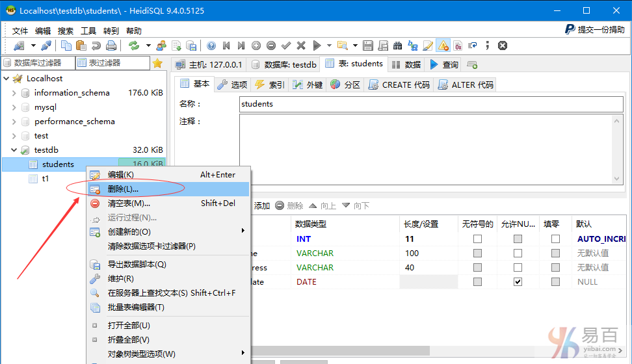This screenshot has height=364, width=632.
Task: Click the save disk icon in toolbar
Action: [368, 45]
